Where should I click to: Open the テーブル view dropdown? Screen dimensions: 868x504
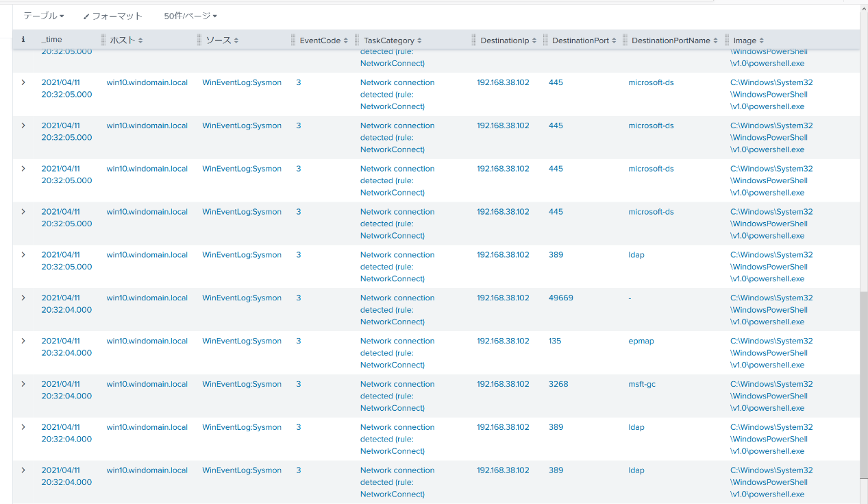(x=44, y=16)
